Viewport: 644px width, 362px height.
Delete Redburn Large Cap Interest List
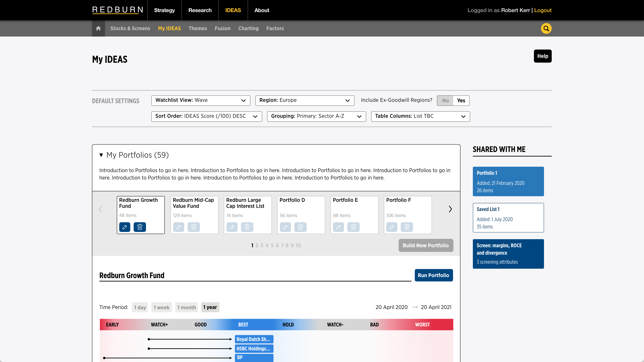247,227
